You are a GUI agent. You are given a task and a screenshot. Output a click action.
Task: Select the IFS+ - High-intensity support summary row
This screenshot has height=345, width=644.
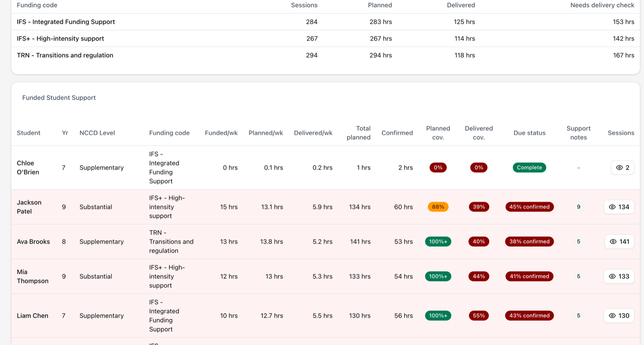click(325, 39)
